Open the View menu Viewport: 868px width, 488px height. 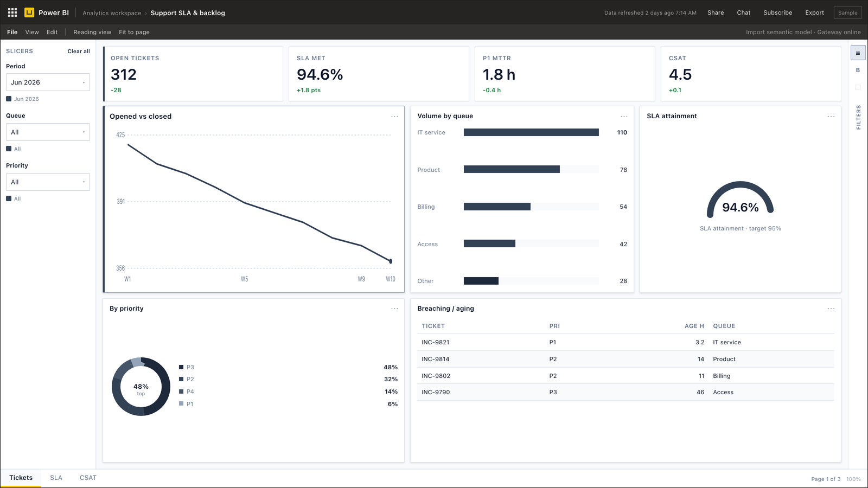point(32,32)
